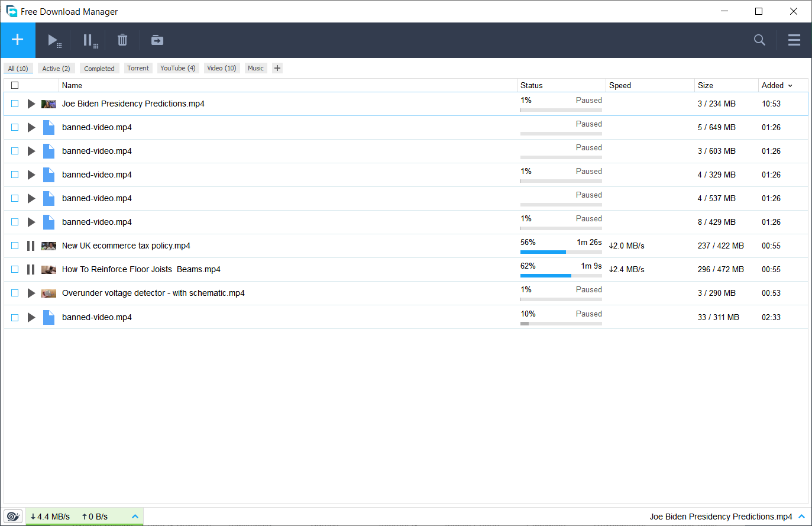Pause New UK ecommerce tax policy.mp4 download

point(31,246)
